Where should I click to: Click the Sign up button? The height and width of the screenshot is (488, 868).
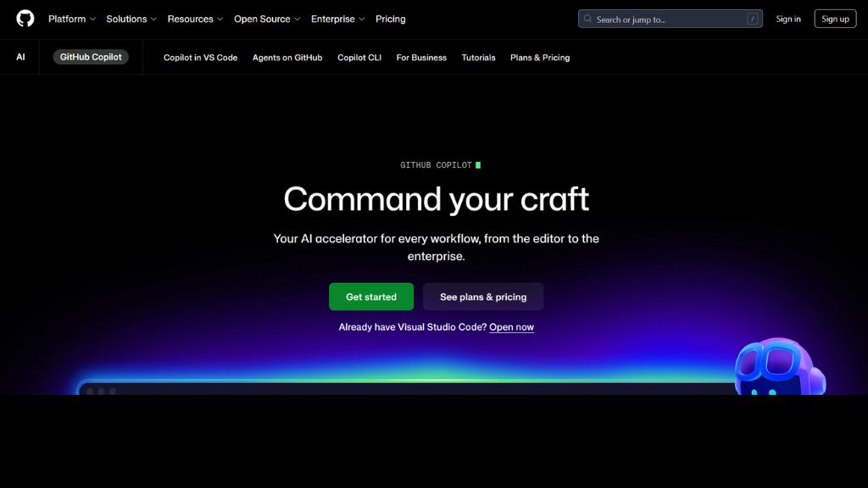(835, 19)
